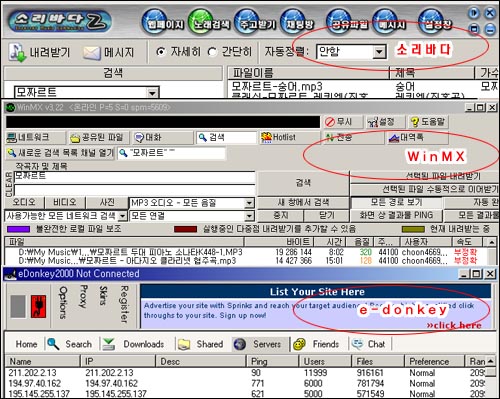Click 새로운 검색 목록 채널 열기 button
Viewport: 500px width, 399px height.
tap(60, 153)
